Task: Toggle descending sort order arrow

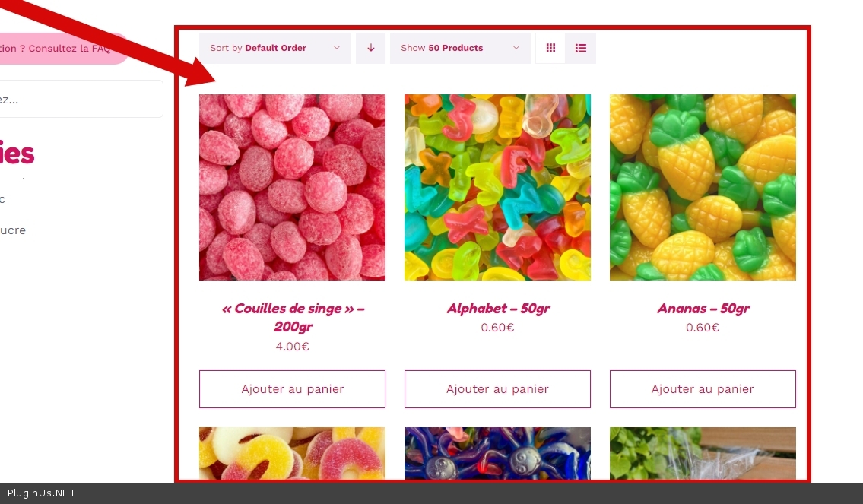Action: [x=370, y=48]
